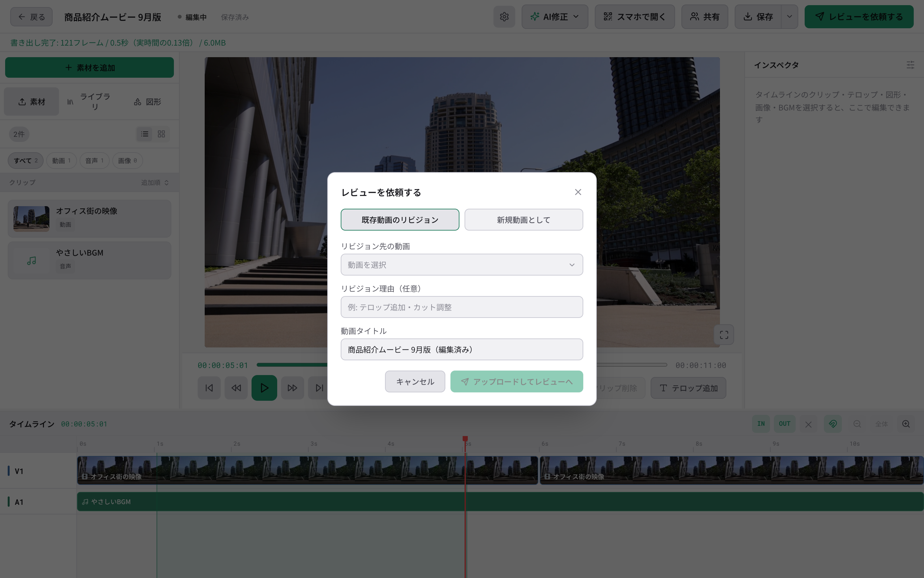Switch to the ライブラリ tab

89,102
